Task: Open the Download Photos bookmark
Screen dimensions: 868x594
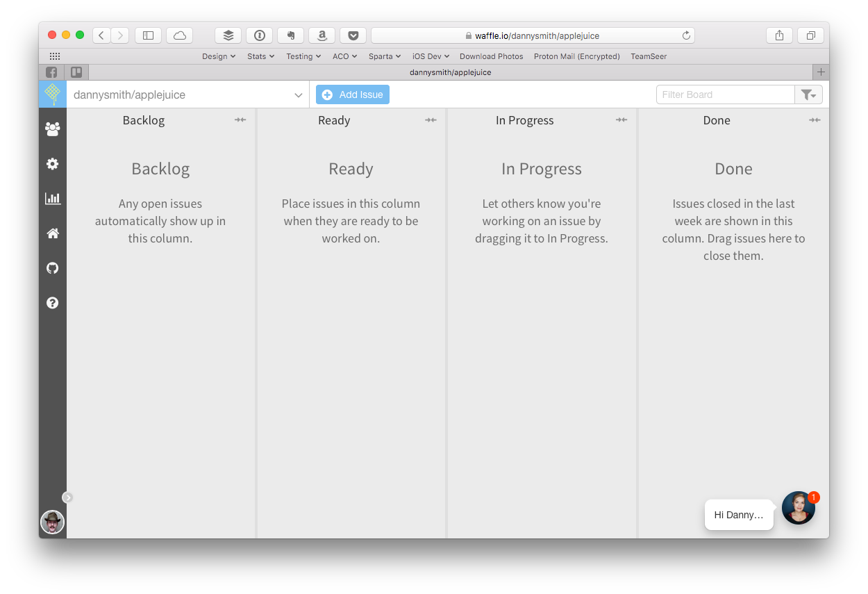Action: (492, 56)
